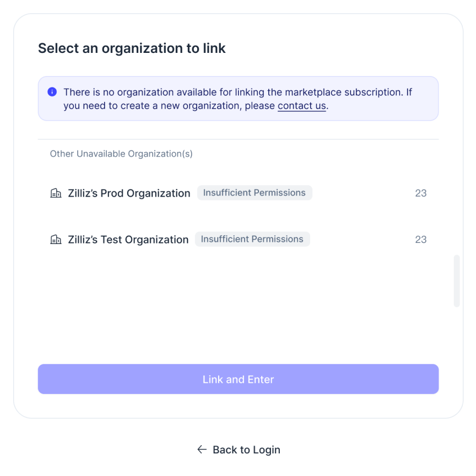Click the number 23 in the Prod Organization row

(421, 193)
